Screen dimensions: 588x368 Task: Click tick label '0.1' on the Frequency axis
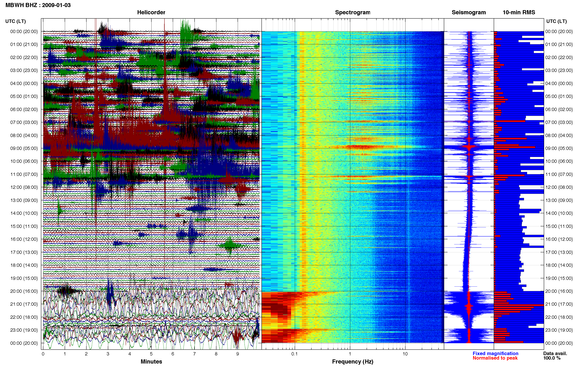click(295, 354)
